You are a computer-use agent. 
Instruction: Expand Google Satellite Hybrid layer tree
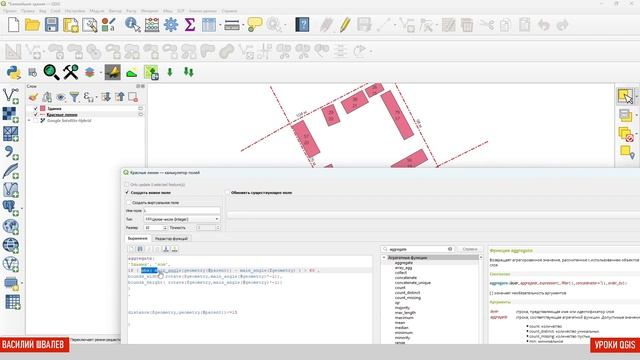29,121
